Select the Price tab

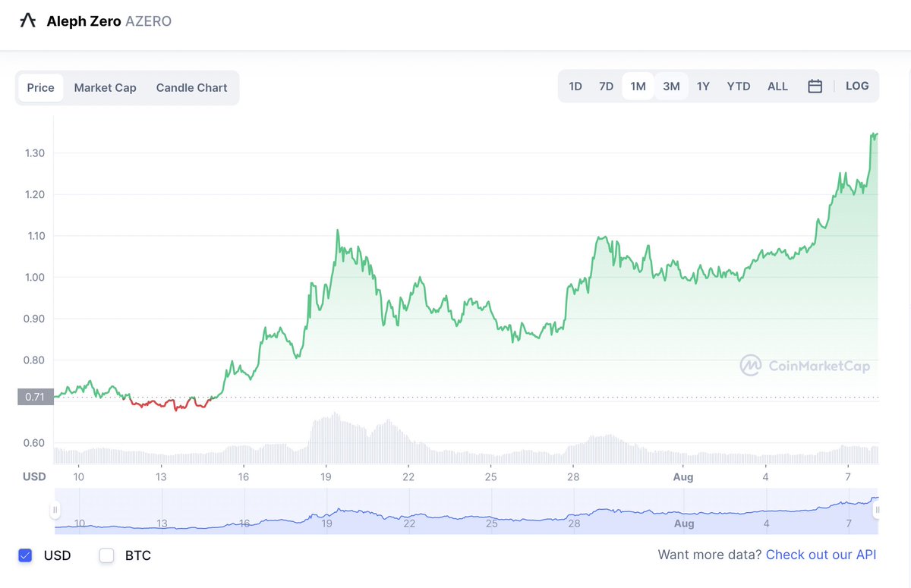tap(39, 87)
